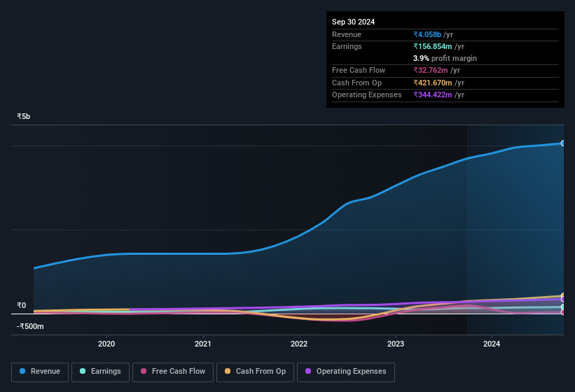Toggle the Earnings series legend button
This screenshot has width=575, height=392.
[100, 372]
